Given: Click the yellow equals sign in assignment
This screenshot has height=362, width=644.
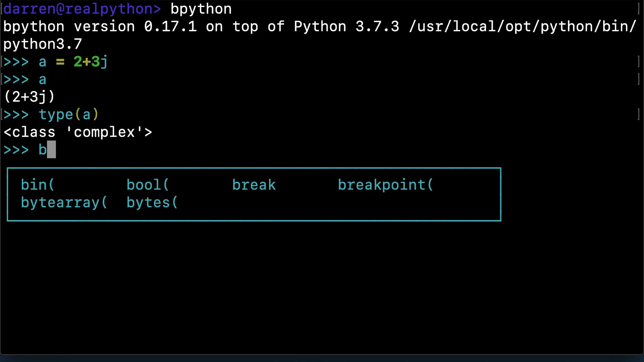Looking at the screenshot, I should coord(60,62).
